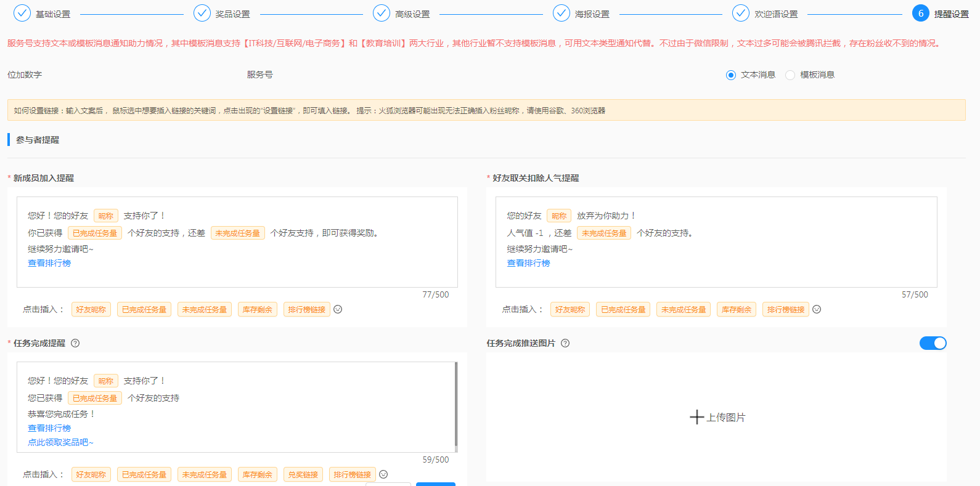Image resolution: width=980 pixels, height=486 pixels.
Task: Click the 基础设置 step checkmark icon
Action: click(22, 13)
